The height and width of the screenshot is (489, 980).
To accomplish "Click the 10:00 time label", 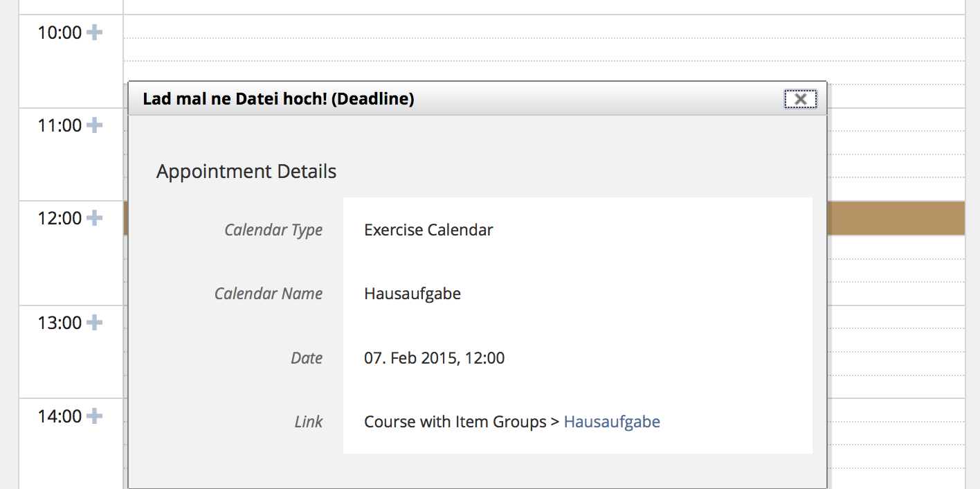I will [x=60, y=33].
